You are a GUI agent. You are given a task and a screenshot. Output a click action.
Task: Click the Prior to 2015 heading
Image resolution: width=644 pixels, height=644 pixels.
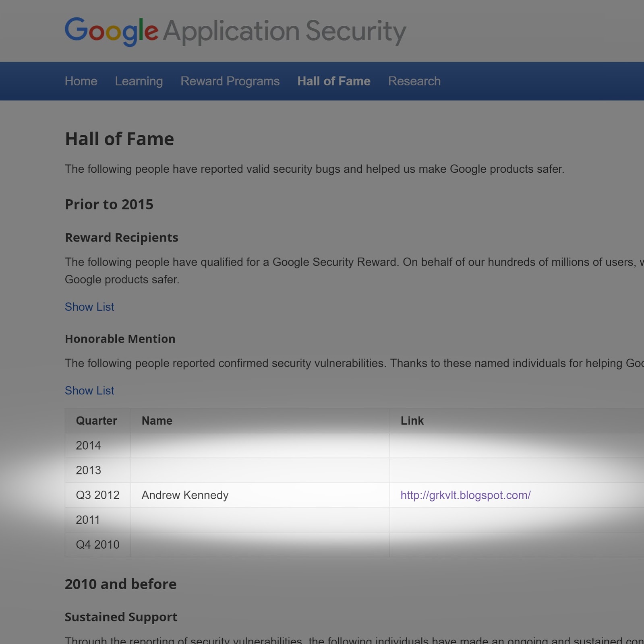[x=109, y=204]
